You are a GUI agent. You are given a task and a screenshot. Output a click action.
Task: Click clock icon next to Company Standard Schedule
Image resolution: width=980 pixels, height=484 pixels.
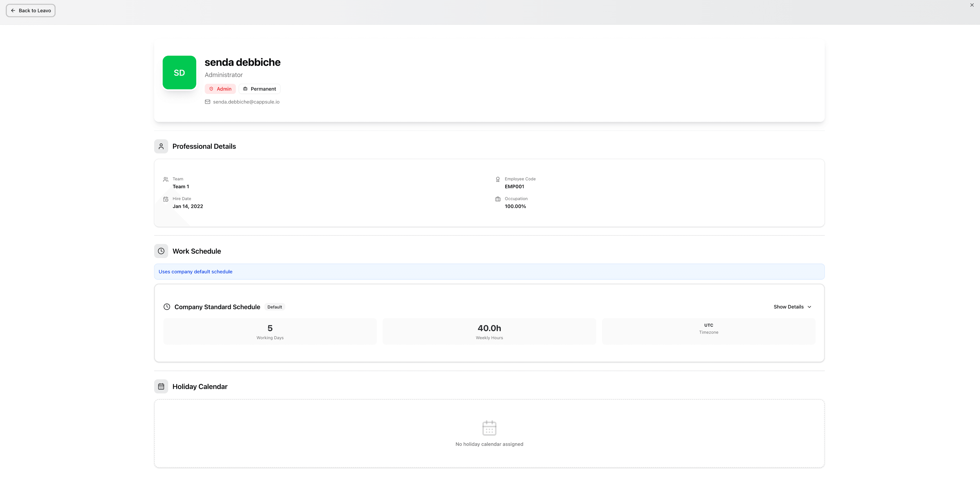point(167,307)
